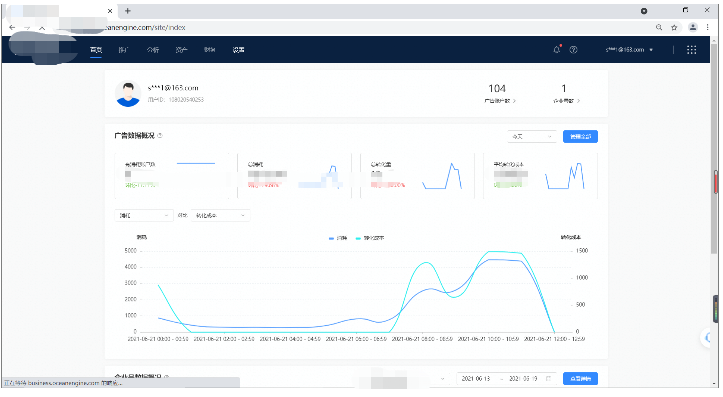Open the 今天 time range dropdown
The width and height of the screenshot is (723, 397).
[532, 136]
